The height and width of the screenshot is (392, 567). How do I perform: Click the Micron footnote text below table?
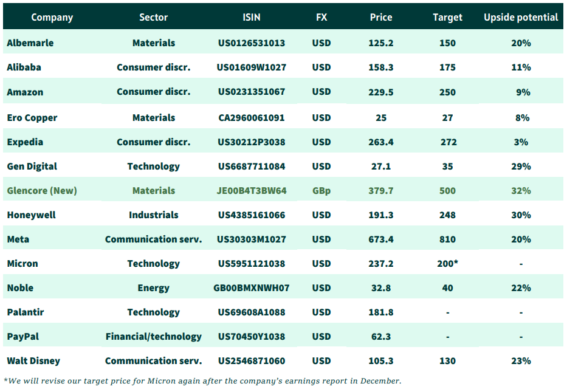point(202,381)
